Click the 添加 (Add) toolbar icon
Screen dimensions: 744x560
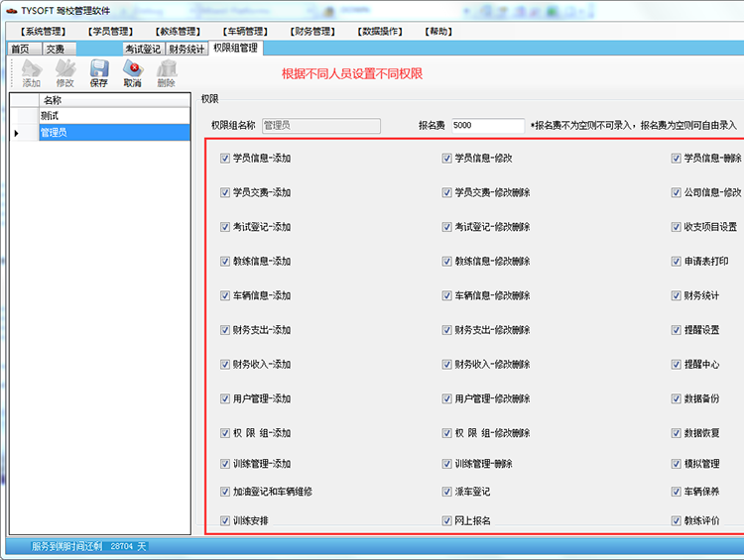click(32, 73)
